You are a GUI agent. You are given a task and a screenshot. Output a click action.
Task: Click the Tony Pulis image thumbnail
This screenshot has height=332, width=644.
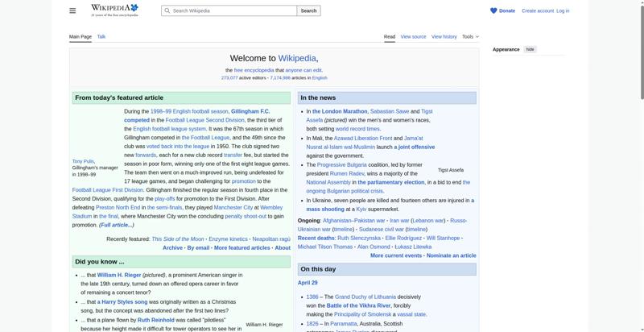[96, 131]
